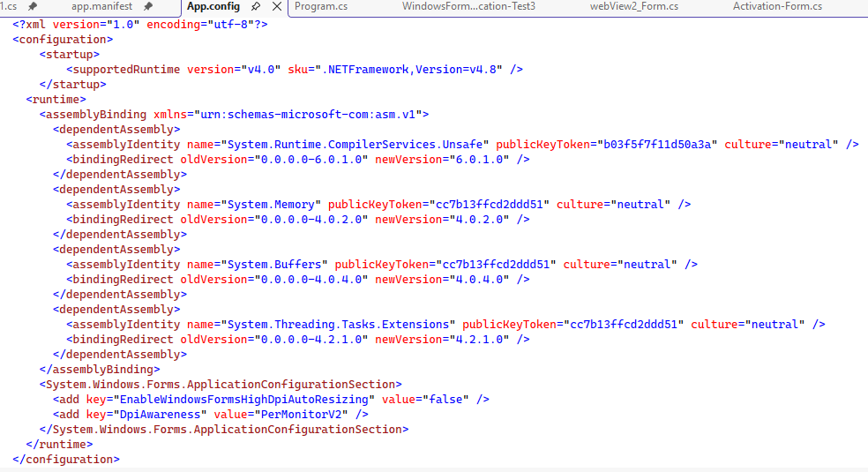
Task: Click culture "neutral" in the System.Buffers line
Action: point(647,265)
